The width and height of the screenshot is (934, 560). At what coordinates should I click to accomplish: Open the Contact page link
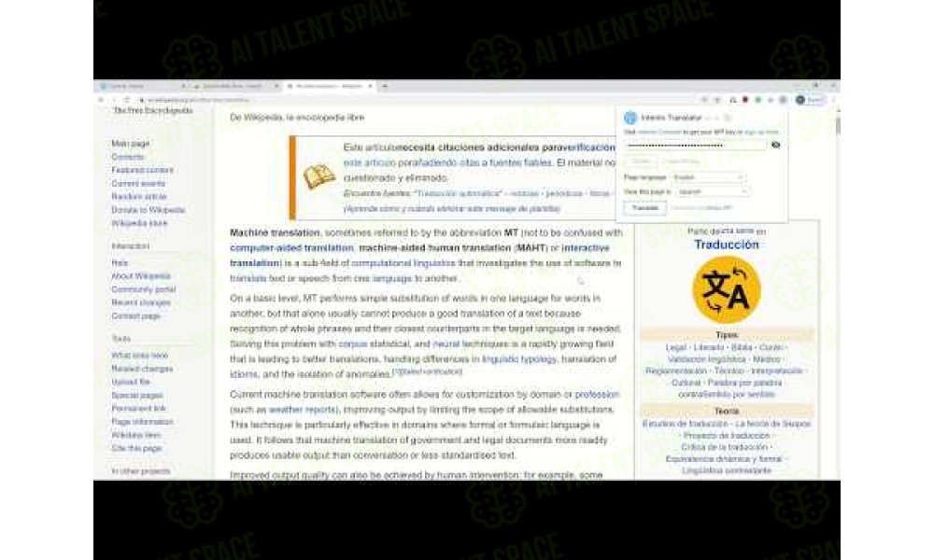[x=136, y=316]
